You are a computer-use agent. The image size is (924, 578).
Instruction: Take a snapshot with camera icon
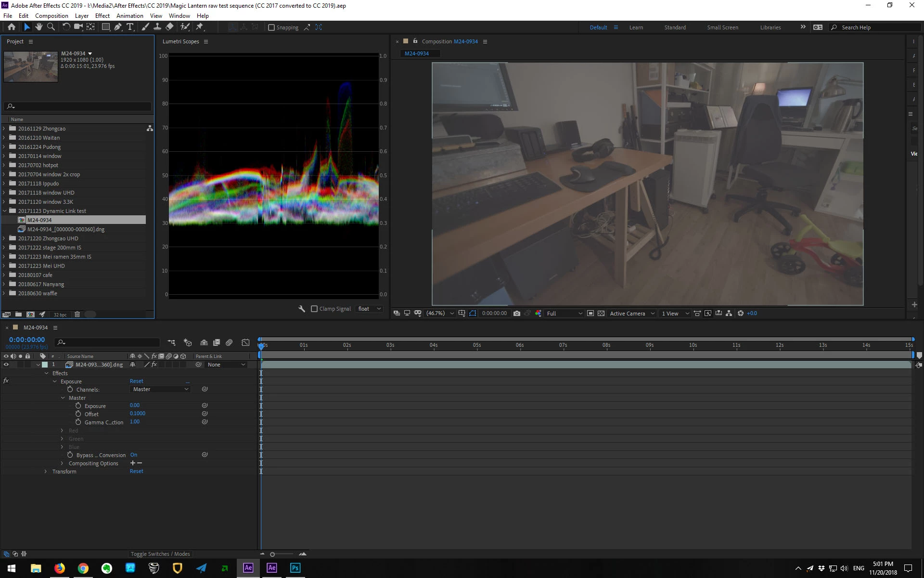tap(517, 313)
